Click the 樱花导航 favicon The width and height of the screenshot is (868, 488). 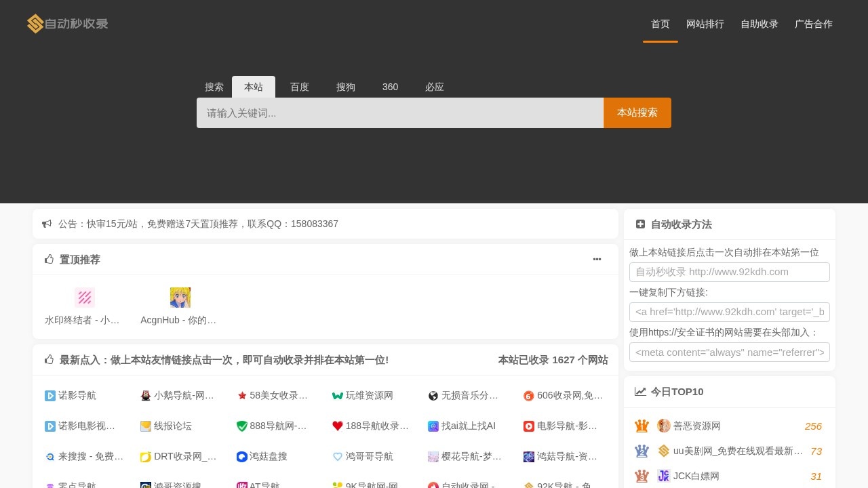click(433, 457)
